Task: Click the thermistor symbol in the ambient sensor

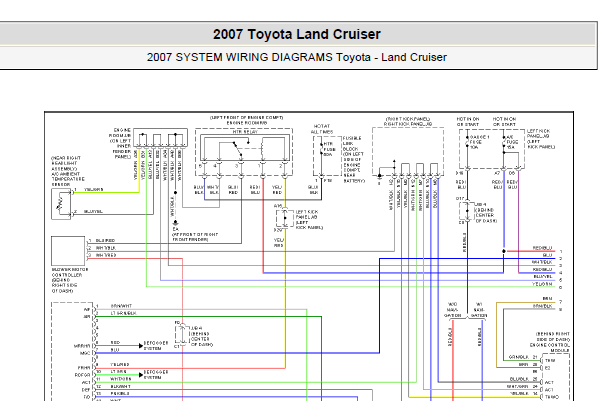Action: click(59, 204)
